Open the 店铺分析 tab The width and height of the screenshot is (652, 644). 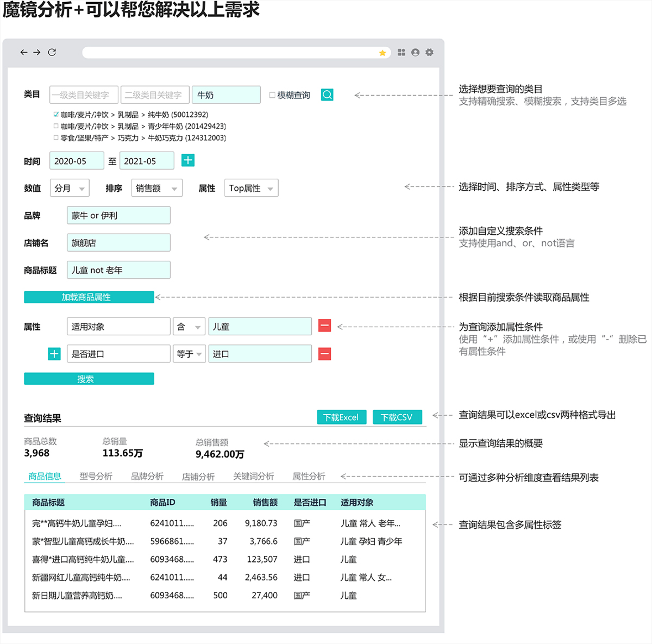point(198,477)
